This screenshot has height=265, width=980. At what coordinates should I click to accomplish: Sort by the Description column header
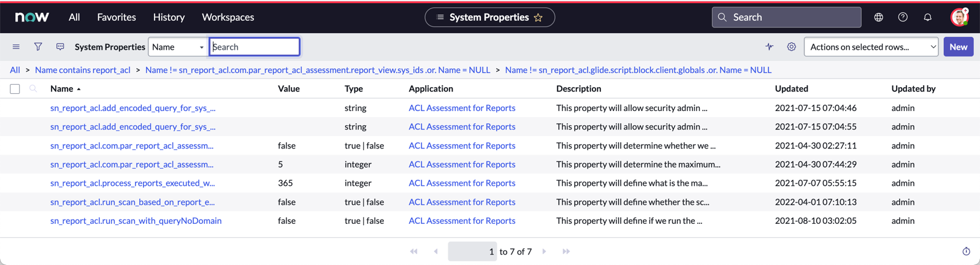click(x=579, y=89)
